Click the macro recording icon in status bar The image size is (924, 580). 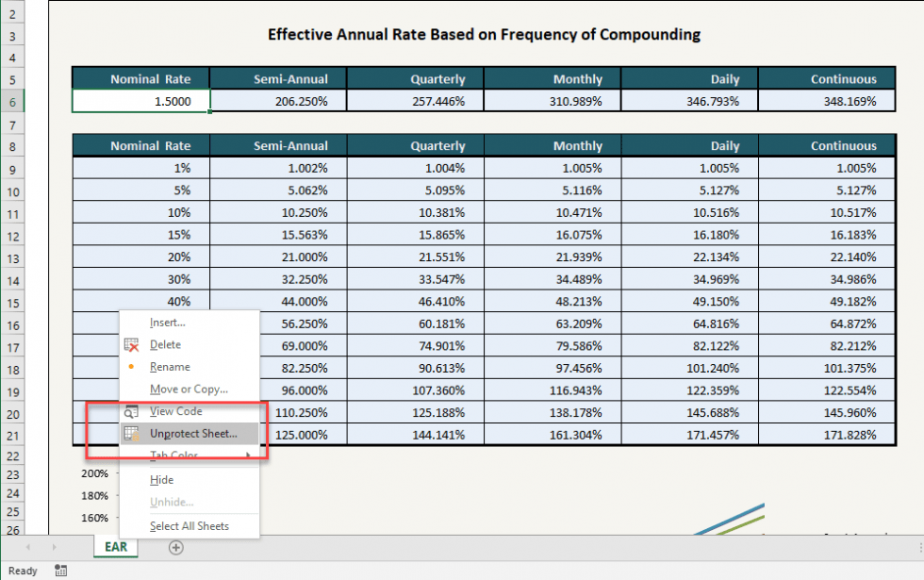pos(60,570)
